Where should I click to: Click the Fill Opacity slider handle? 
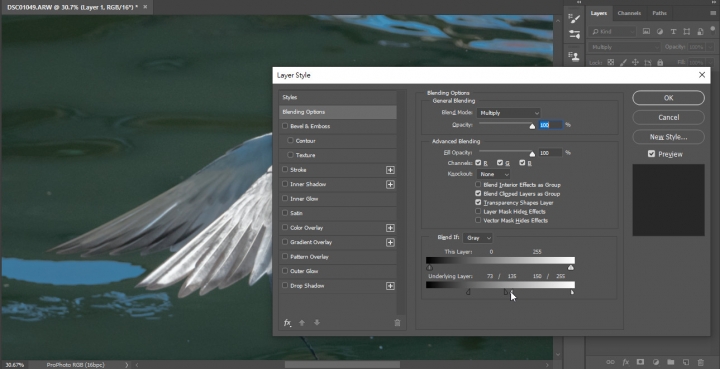pyautogui.click(x=532, y=154)
